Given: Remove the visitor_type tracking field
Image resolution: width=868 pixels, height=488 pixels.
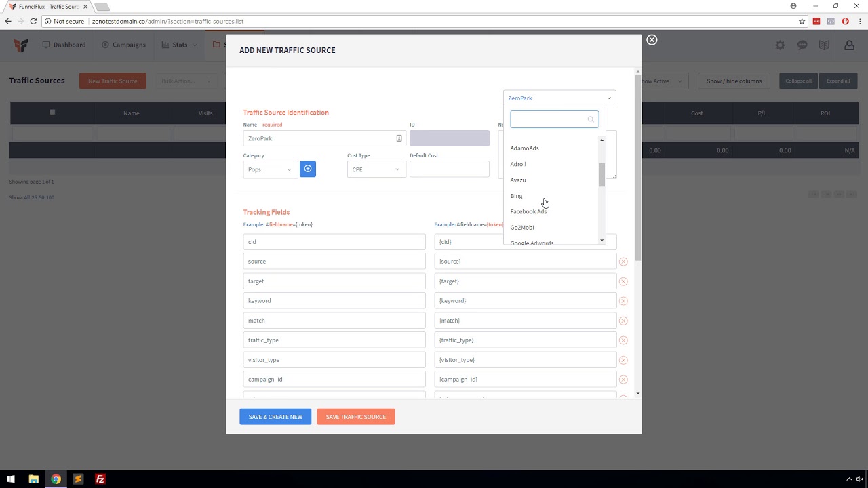Looking at the screenshot, I should (x=623, y=360).
